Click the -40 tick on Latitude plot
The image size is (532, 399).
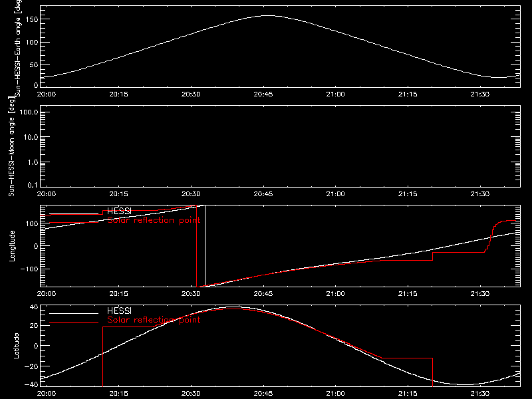[31, 385]
